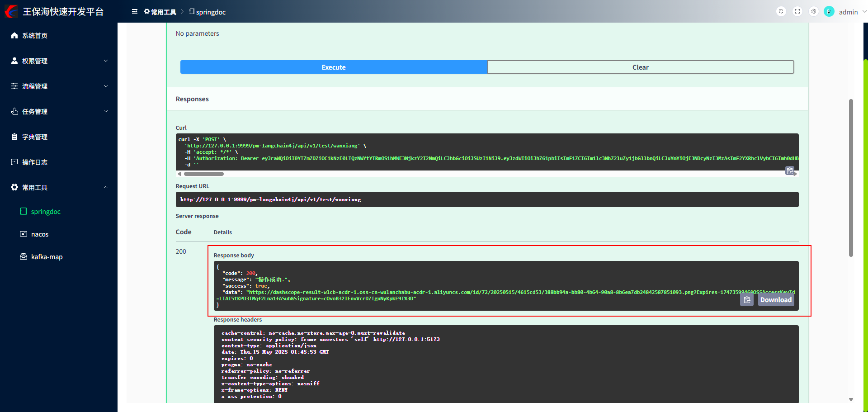Click the platform logo icon
The image size is (868, 412).
pyautogui.click(x=11, y=11)
